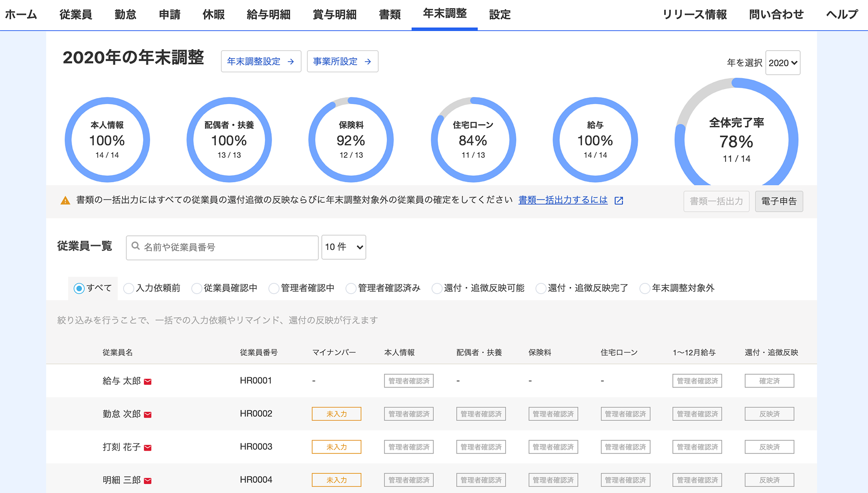This screenshot has width=868, height=493.
Task: Click the mail icon beside 勤怠 次郎
Action: (x=148, y=414)
